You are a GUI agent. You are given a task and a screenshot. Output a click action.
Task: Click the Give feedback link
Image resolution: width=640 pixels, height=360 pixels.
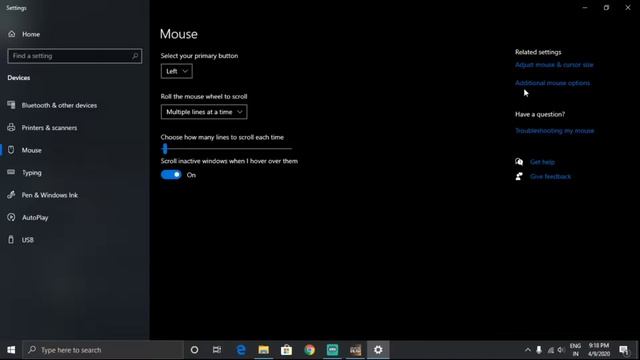550,177
